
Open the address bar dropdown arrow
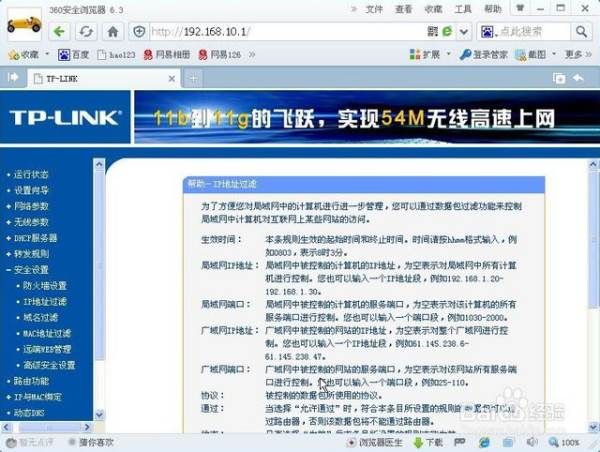pos(464,32)
